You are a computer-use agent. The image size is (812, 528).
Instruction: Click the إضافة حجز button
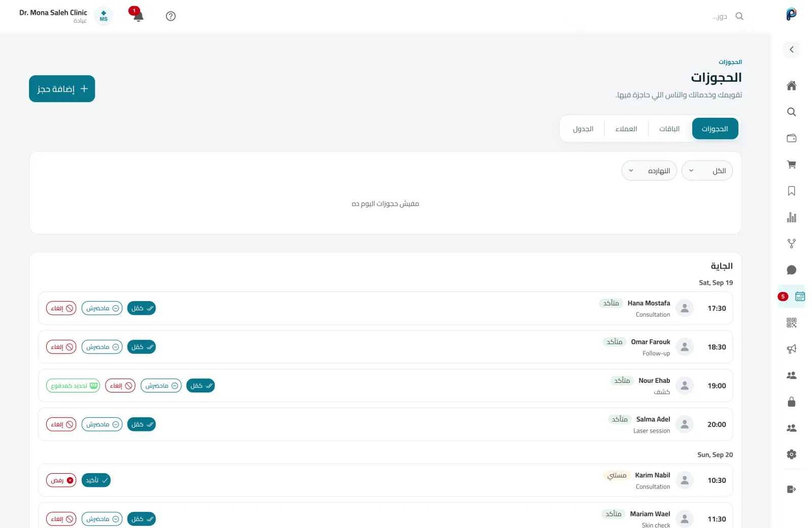[62, 89]
